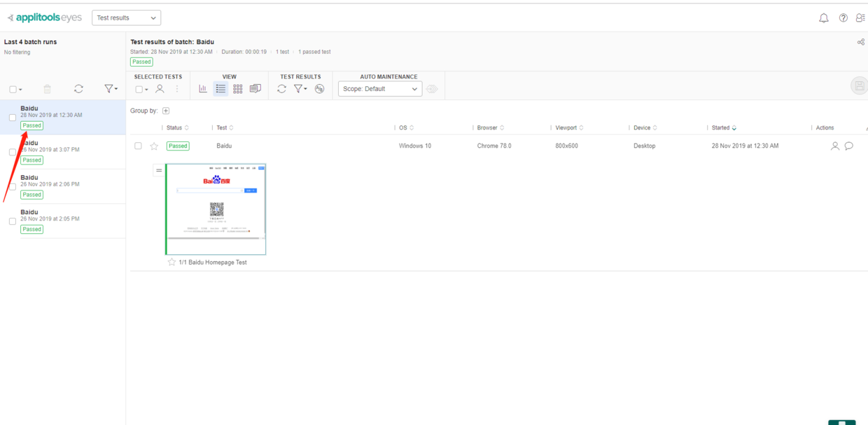Open the batch list filter funnel
This screenshot has height=425, width=868.
tap(111, 89)
